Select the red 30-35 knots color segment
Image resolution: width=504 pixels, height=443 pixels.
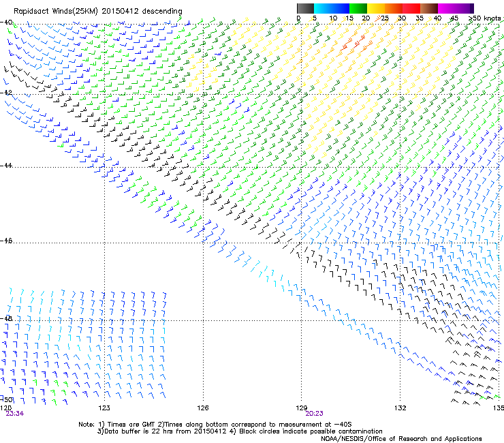coord(411,8)
